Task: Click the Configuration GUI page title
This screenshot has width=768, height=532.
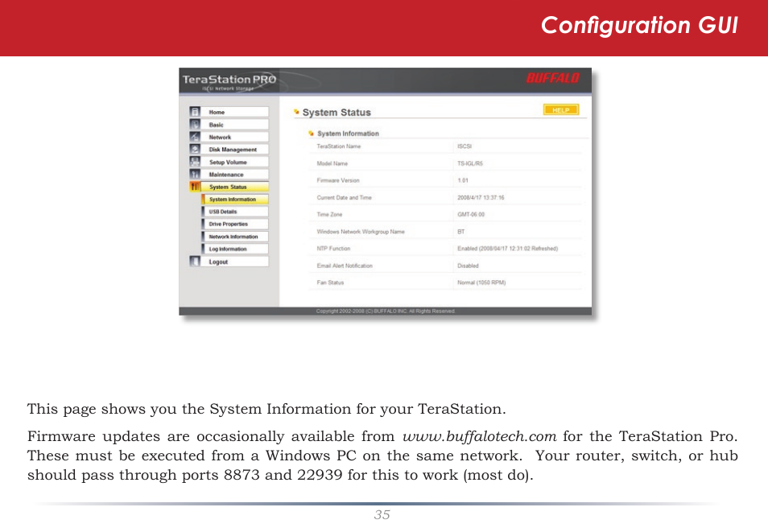Action: pos(639,26)
